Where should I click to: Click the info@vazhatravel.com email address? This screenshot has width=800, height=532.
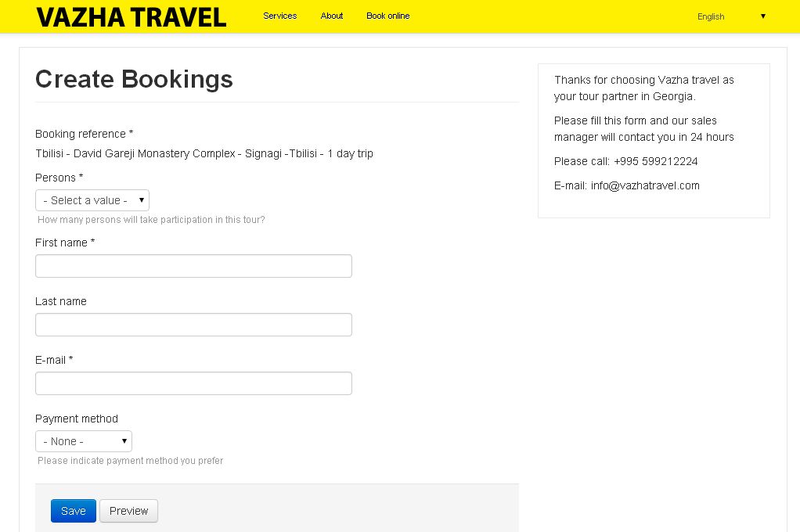[x=645, y=185]
